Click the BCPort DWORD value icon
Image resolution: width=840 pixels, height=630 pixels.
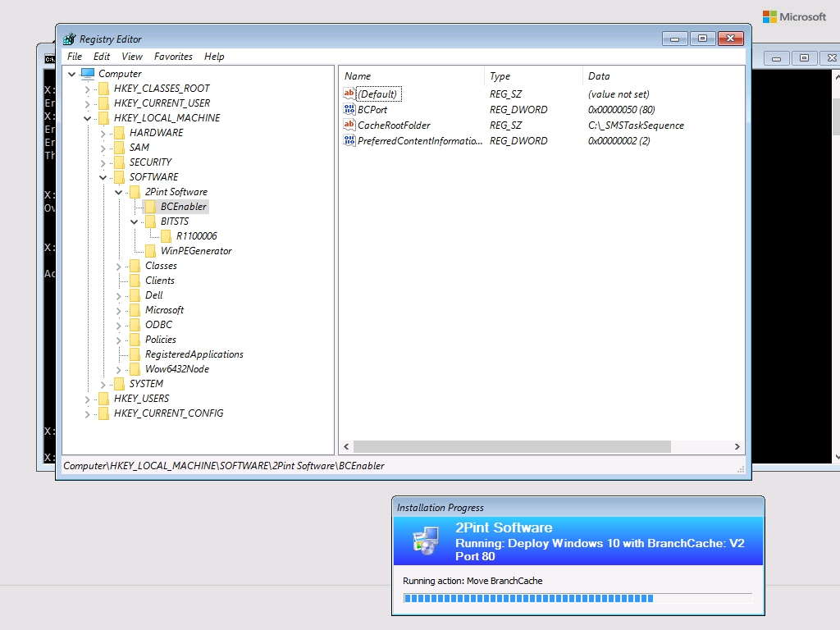pos(349,110)
